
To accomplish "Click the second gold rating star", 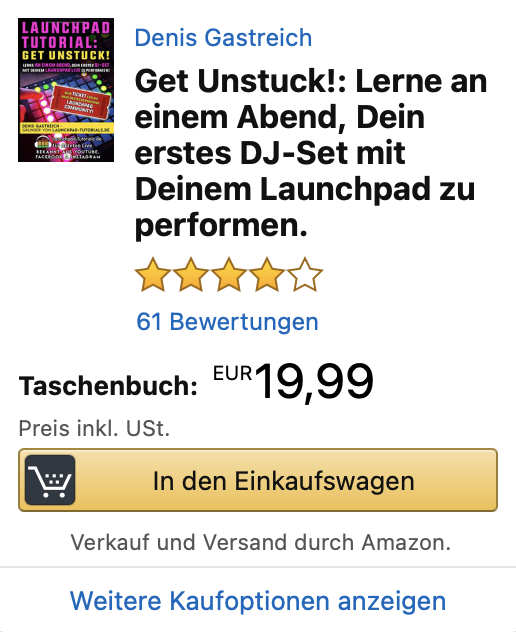I will [x=191, y=274].
